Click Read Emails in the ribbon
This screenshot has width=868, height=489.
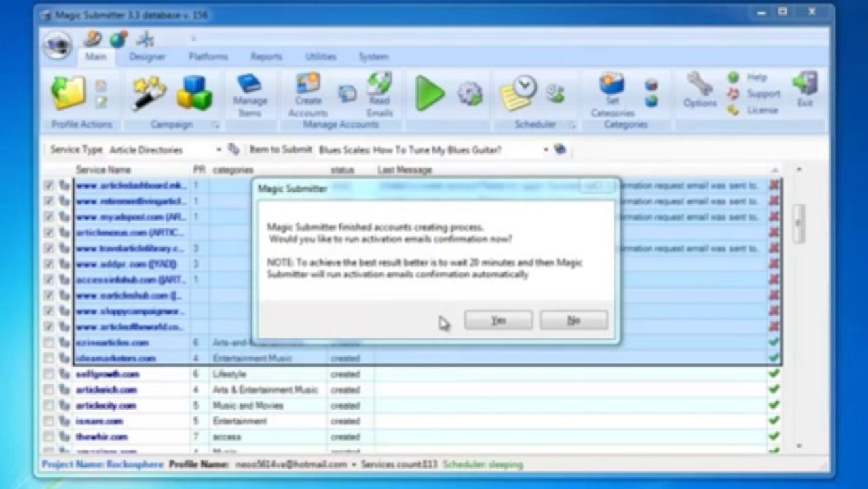point(379,95)
